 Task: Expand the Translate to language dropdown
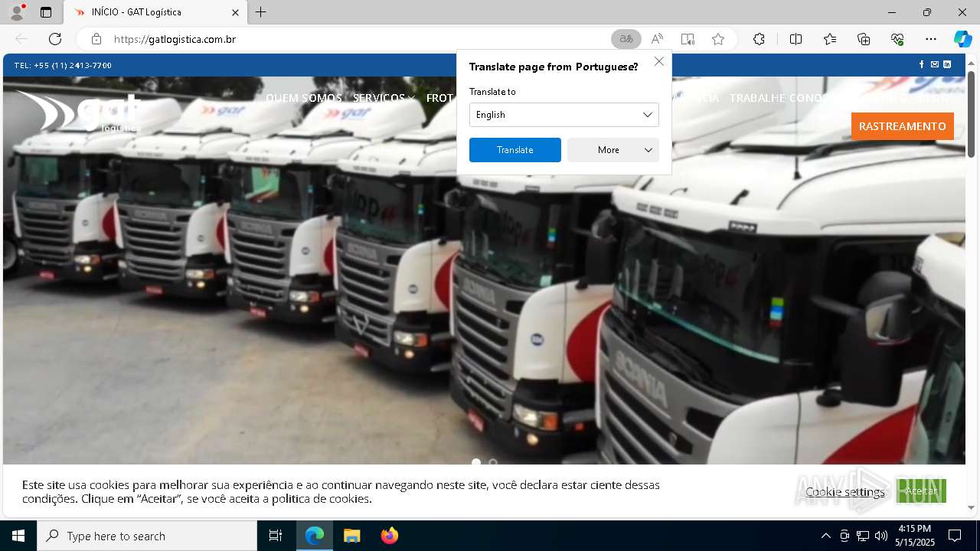click(564, 115)
